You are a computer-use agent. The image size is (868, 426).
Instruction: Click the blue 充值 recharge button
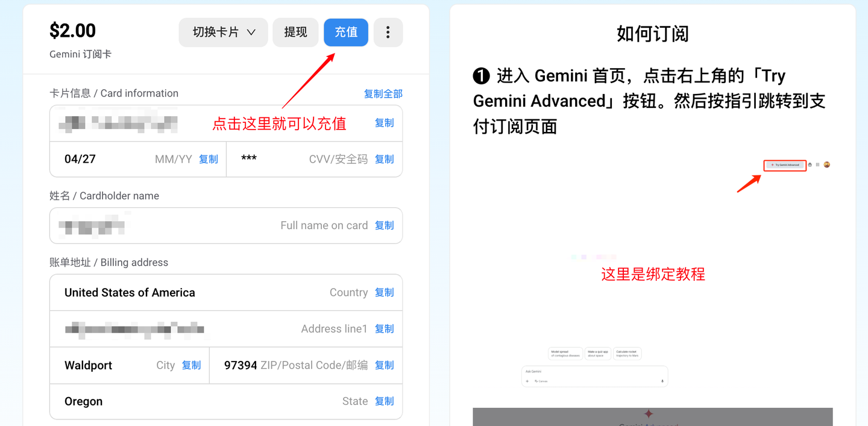346,32
